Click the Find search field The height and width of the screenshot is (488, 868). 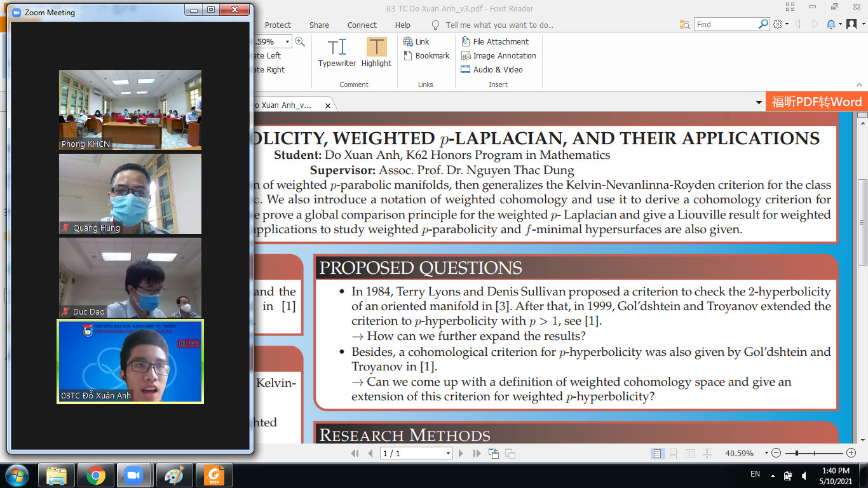[x=726, y=24]
